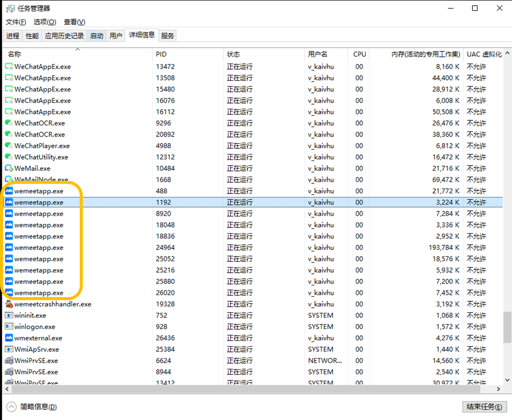Switch to the 应用历史记录 tab

[x=65, y=36]
